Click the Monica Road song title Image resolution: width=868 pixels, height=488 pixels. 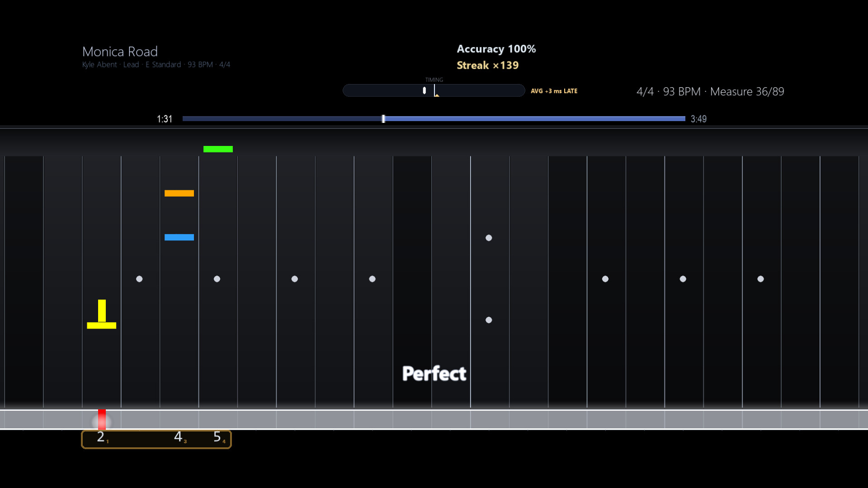(x=120, y=52)
